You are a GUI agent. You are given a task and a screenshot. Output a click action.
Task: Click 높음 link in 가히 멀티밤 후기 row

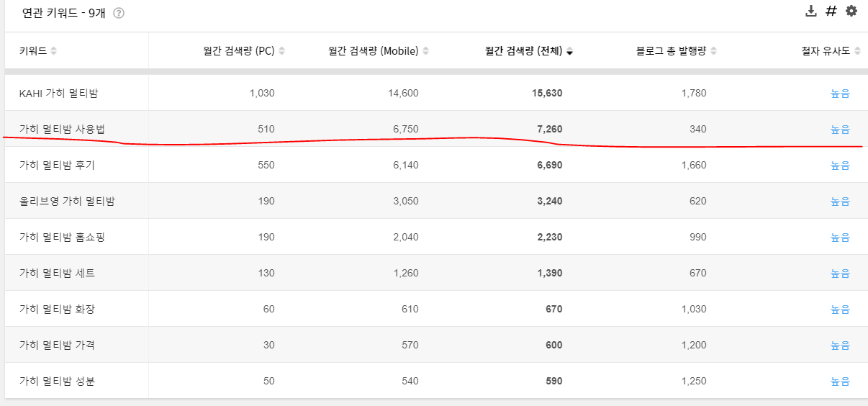[840, 165]
